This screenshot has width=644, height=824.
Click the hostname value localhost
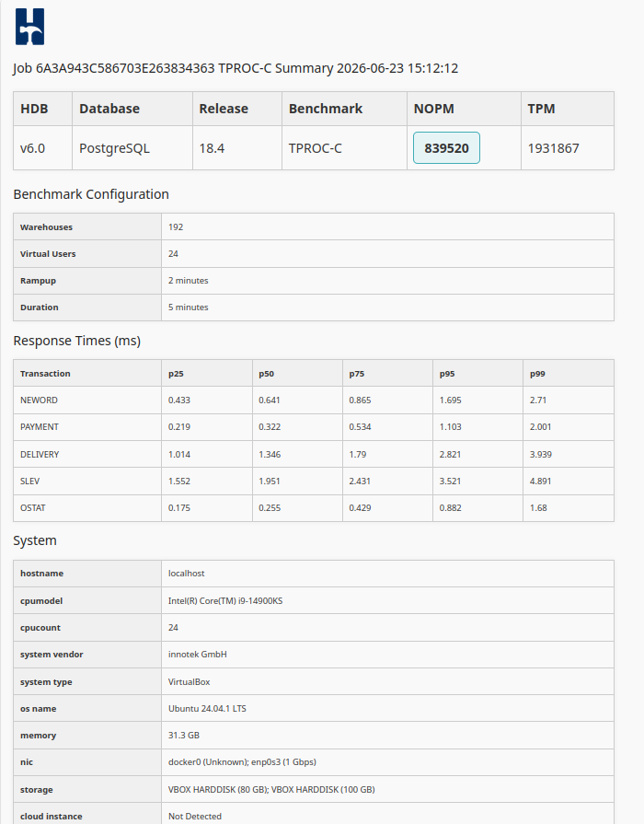pyautogui.click(x=187, y=574)
